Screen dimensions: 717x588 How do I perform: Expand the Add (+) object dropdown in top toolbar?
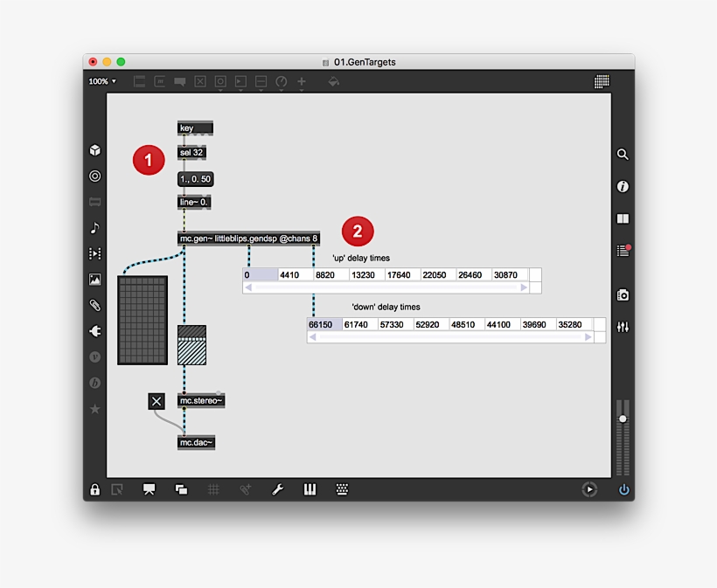pyautogui.click(x=302, y=82)
